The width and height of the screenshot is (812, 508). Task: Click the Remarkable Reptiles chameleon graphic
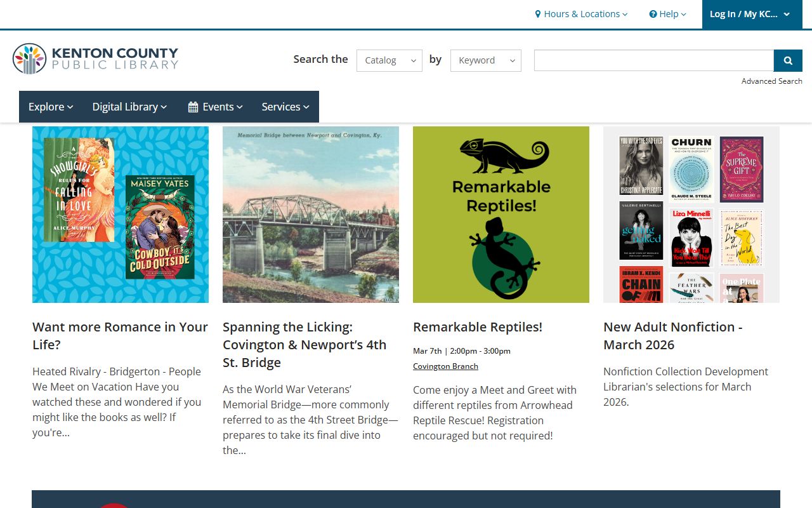tap(501, 215)
